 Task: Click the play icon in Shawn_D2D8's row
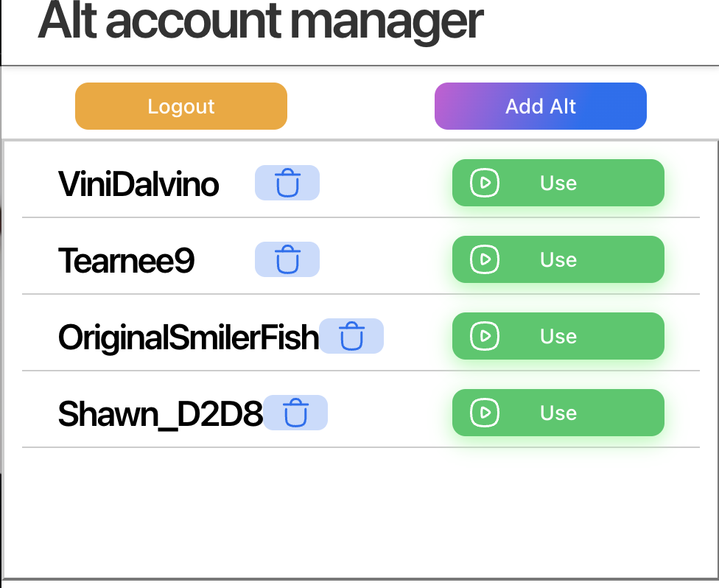(x=485, y=413)
